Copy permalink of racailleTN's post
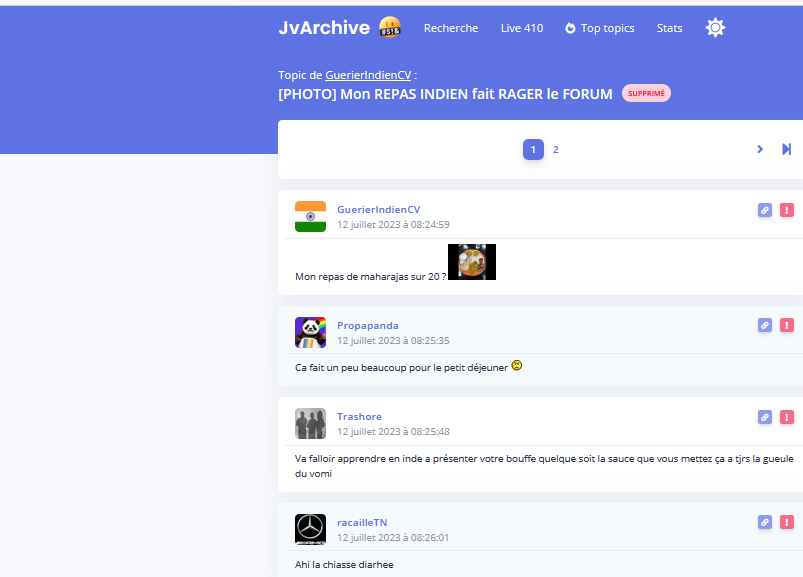 (765, 522)
